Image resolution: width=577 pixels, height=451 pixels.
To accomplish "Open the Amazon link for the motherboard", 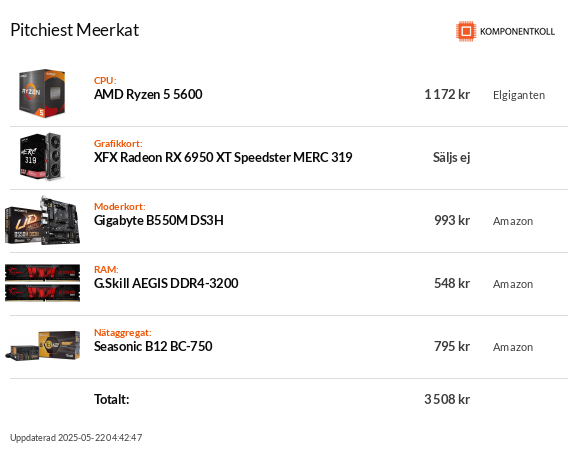I will click(x=513, y=221).
